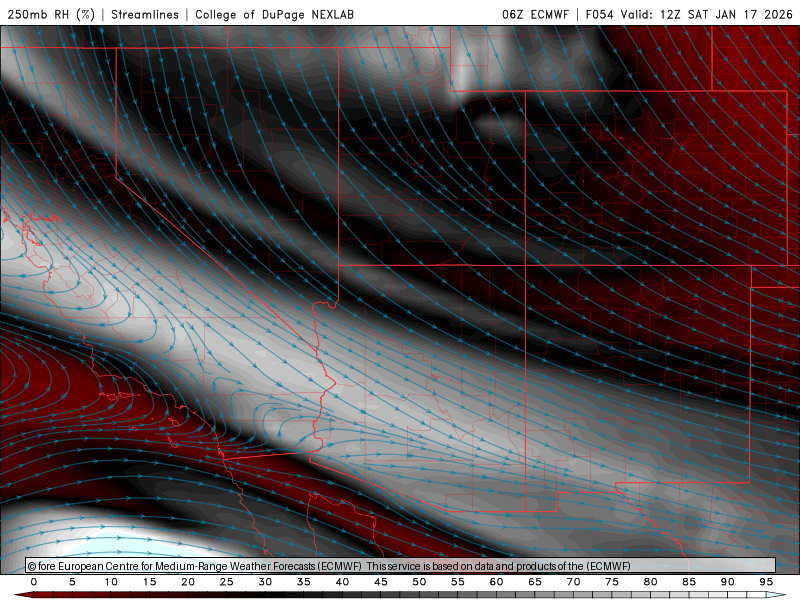800x600 pixels.
Task: Click 'College of DuPage NEXLAB' header text
Action: pyautogui.click(x=274, y=14)
